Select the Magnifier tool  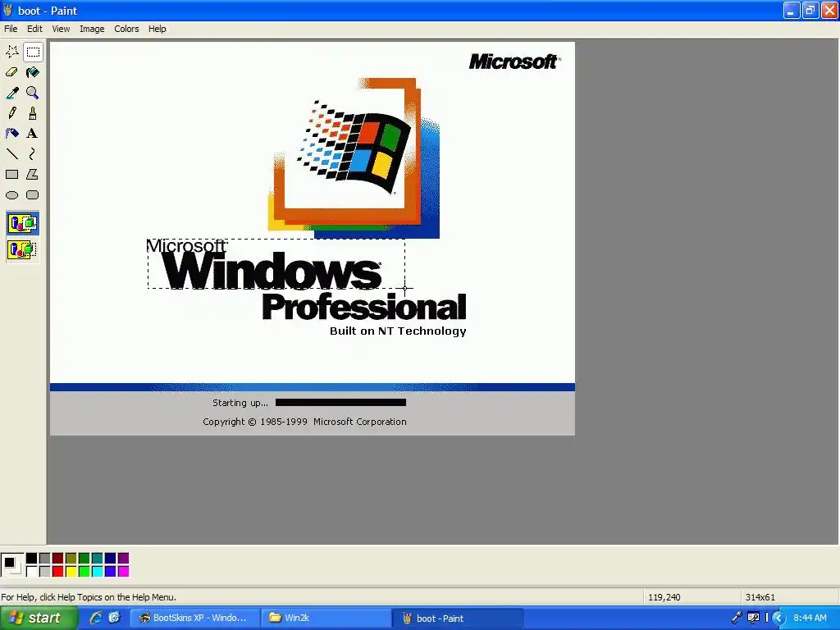[x=33, y=93]
